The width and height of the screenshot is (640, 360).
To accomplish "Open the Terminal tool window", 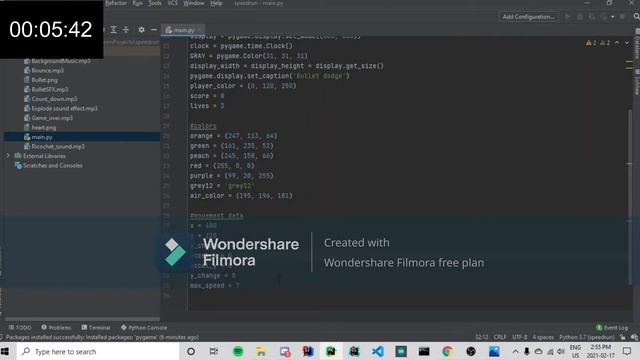I will pyautogui.click(x=96, y=327).
